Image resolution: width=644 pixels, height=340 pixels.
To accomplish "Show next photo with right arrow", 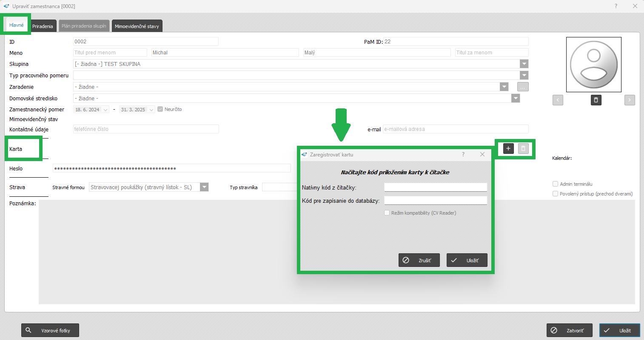I will click(x=630, y=100).
